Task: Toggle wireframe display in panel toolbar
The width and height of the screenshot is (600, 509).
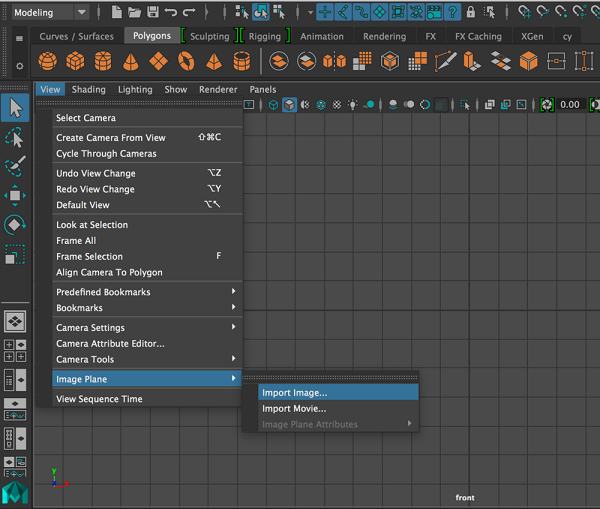Action: [272, 105]
